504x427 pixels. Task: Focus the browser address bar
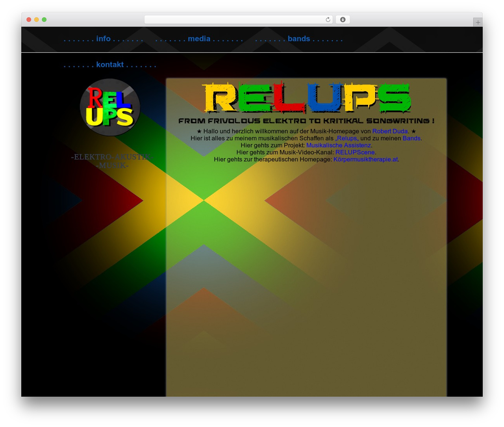238,20
